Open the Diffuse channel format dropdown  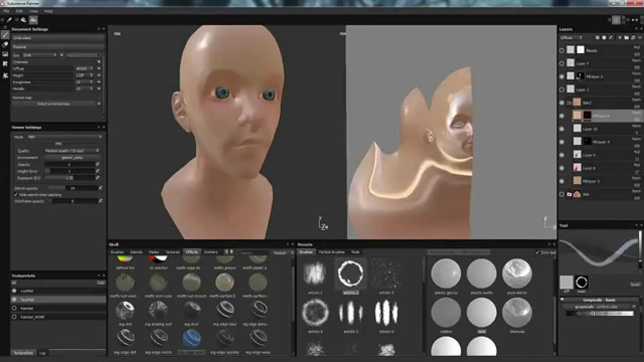pos(84,68)
